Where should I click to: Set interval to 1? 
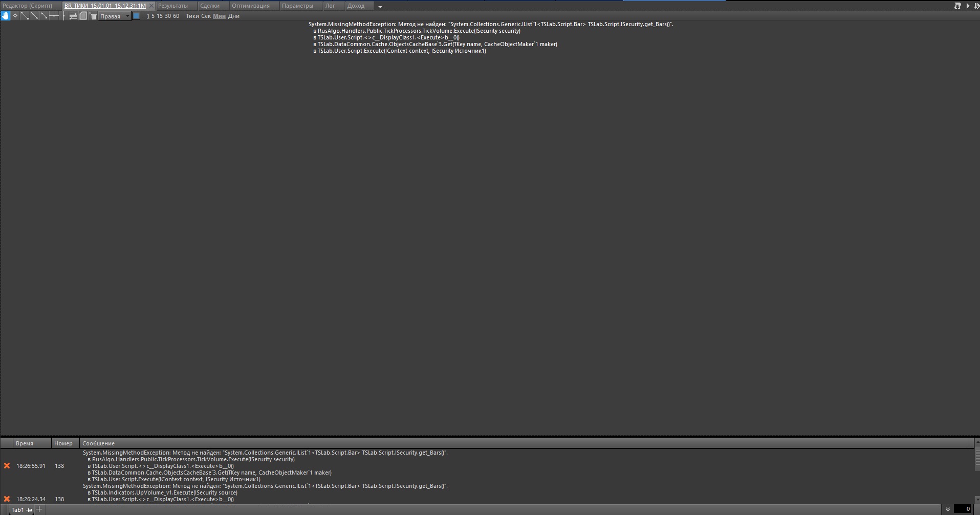pos(148,16)
